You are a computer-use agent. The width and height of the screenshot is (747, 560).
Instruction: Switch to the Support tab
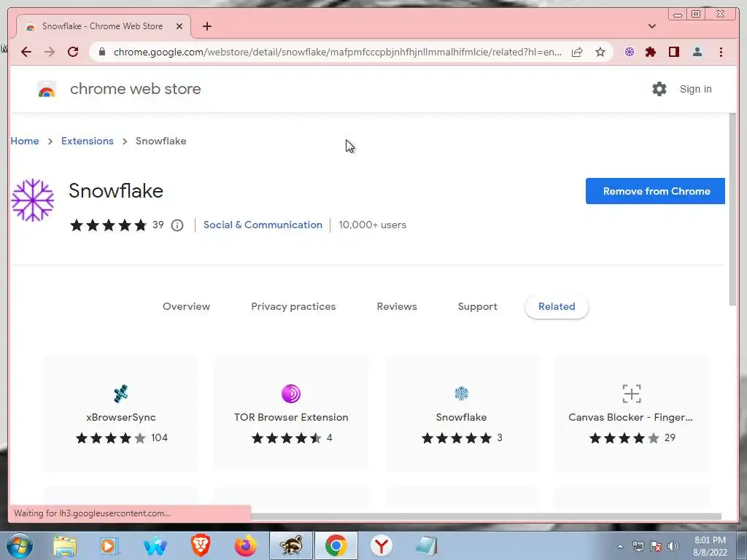[x=477, y=307]
